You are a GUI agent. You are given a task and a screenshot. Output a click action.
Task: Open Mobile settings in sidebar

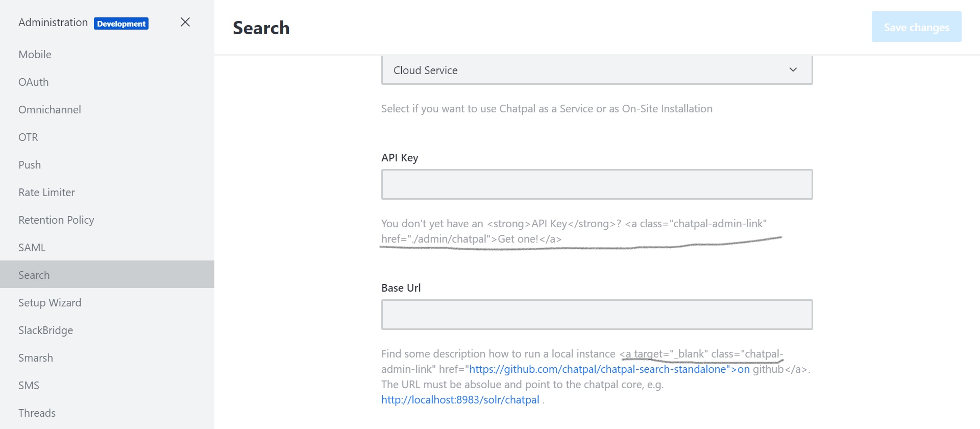[x=107, y=55]
